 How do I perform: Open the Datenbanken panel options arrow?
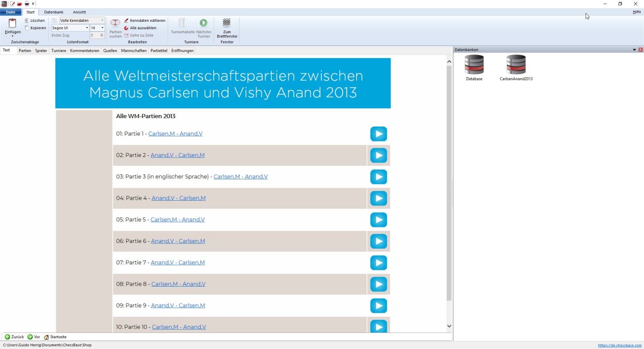634,50
